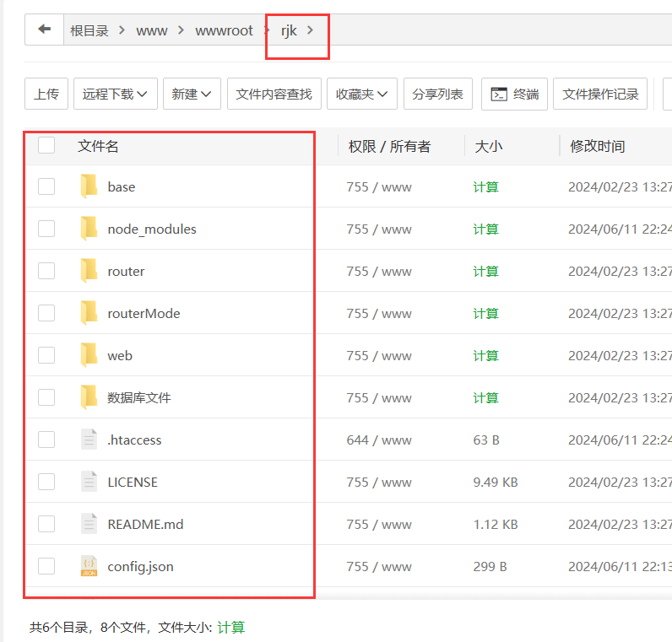Check the box for node_modules
The width and height of the screenshot is (672, 642).
coord(46,229)
